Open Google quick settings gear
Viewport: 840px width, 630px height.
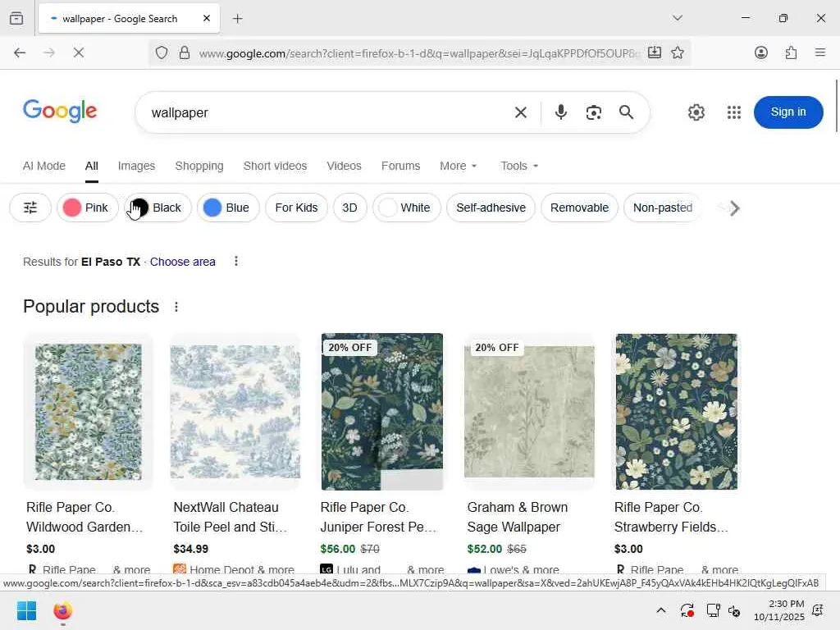[x=696, y=112]
